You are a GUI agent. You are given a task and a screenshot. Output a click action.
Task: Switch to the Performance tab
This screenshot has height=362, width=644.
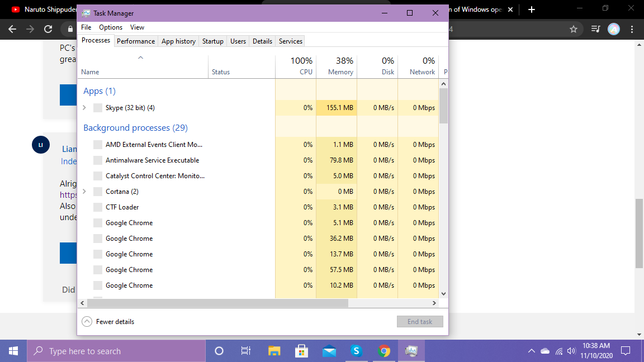(x=135, y=41)
